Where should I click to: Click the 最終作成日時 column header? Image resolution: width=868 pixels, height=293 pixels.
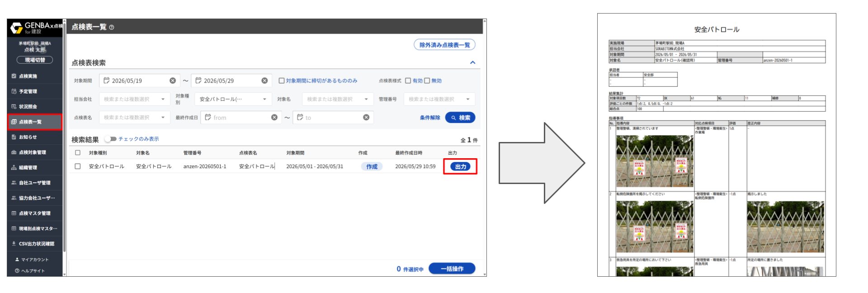point(409,153)
